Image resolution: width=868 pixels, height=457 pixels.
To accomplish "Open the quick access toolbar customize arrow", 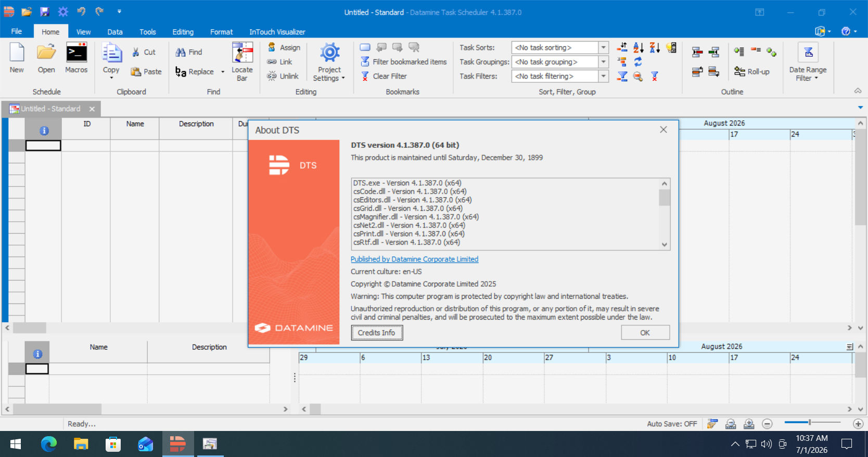I will 119,11.
